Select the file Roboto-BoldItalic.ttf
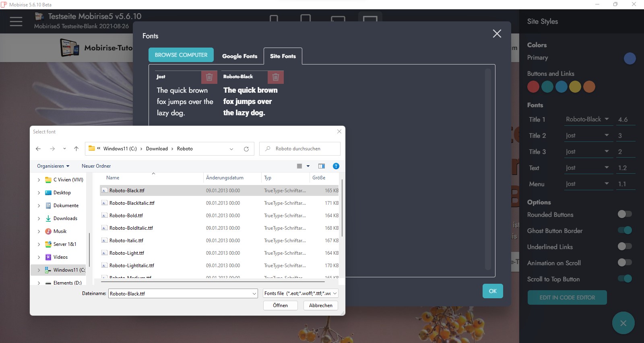644x343 pixels. pyautogui.click(x=219, y=228)
